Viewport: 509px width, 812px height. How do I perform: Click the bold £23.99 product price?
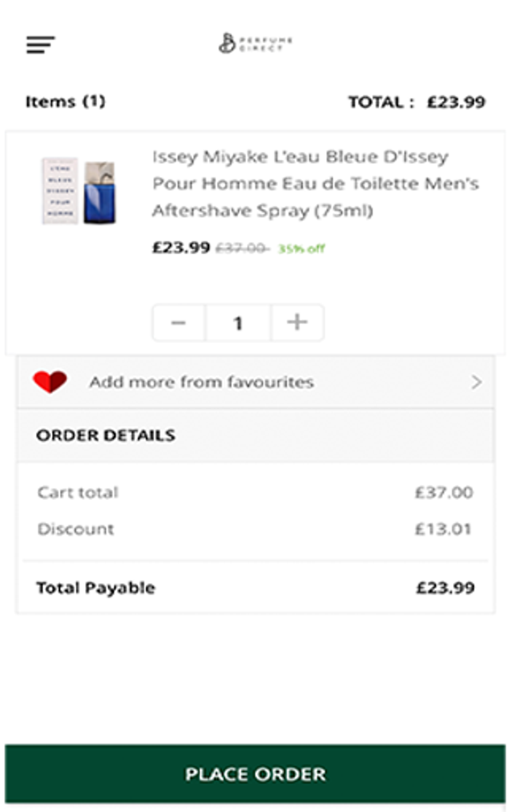coord(181,248)
